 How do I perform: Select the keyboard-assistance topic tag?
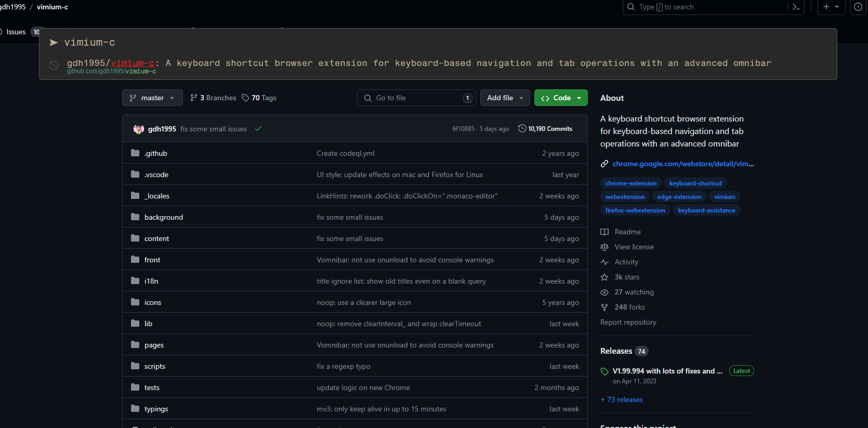click(x=707, y=210)
